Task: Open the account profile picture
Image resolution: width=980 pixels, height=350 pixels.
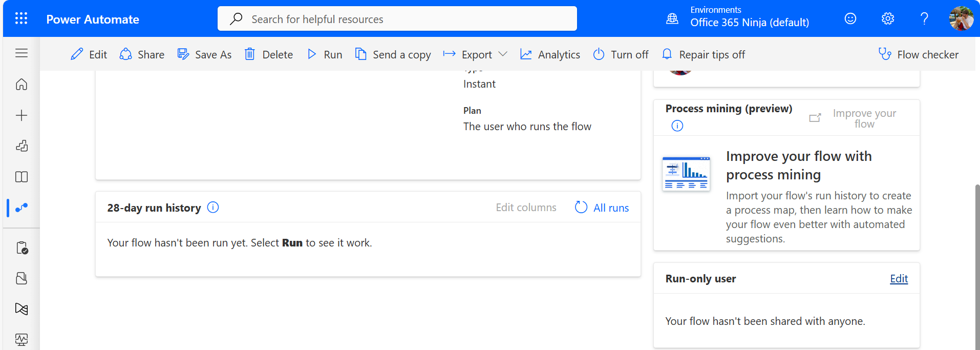Action: pos(961,19)
